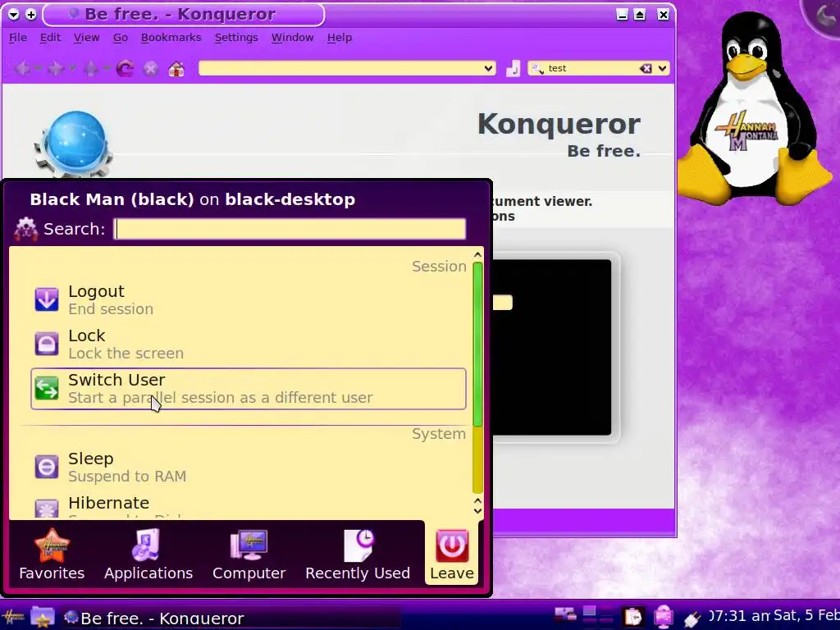
Task: Click the green Switch User icon
Action: click(47, 388)
